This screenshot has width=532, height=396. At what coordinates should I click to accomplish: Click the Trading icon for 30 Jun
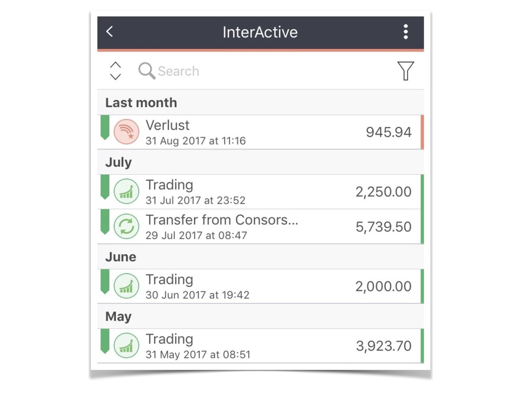[126, 286]
